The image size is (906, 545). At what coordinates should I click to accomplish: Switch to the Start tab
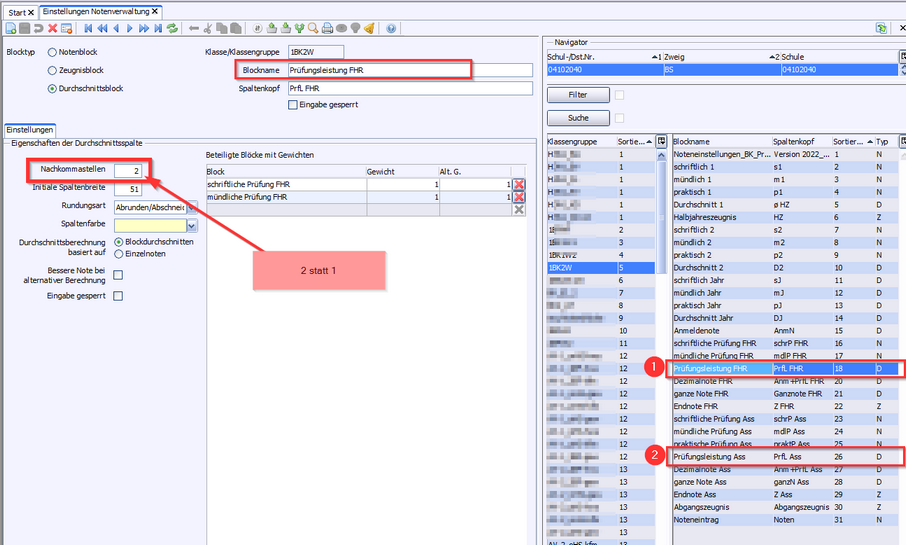click(20, 11)
